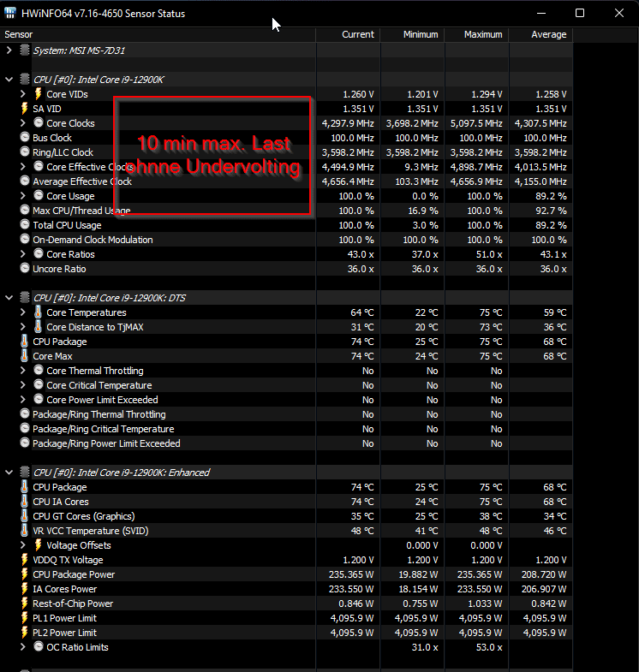Click the thermometer icon beside DTS CPU Package

25,342
